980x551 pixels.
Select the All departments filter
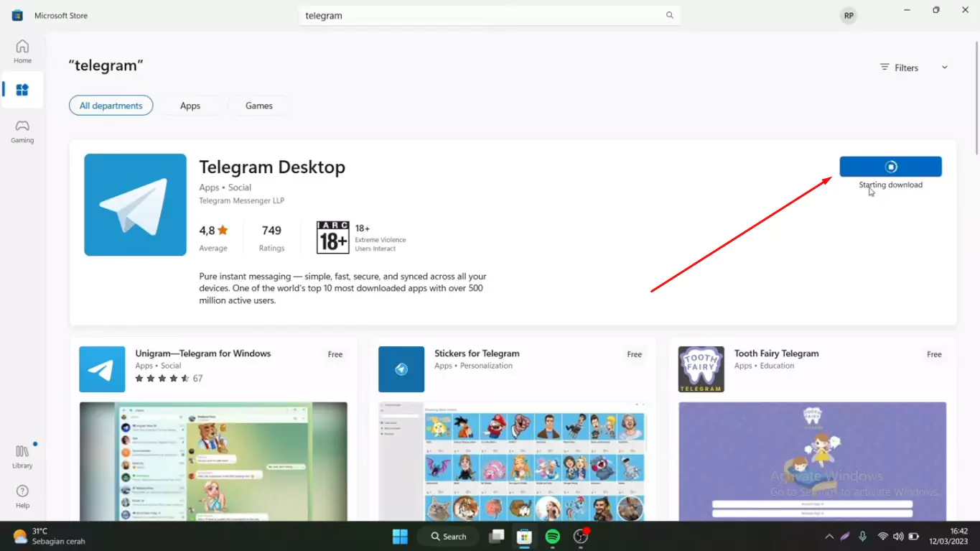point(111,106)
